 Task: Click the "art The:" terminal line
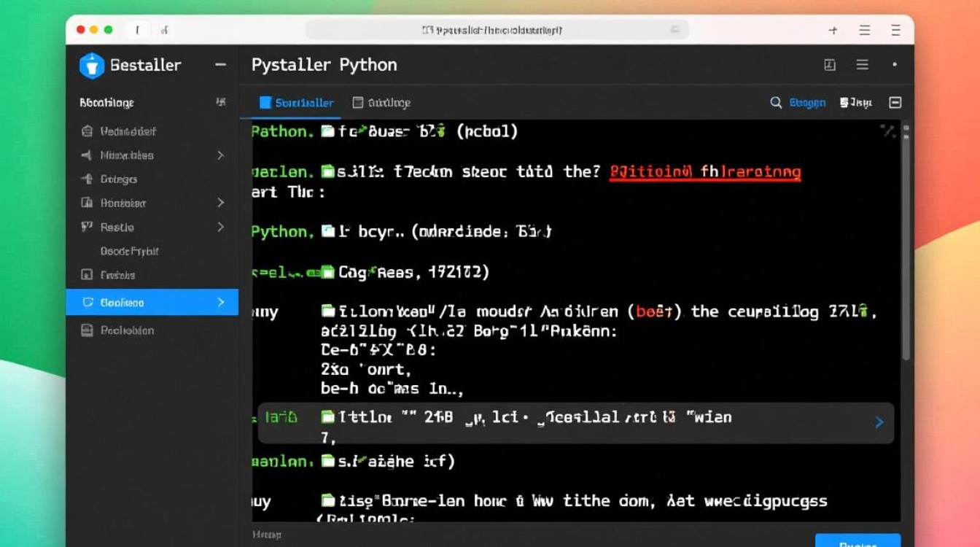[x=288, y=193]
